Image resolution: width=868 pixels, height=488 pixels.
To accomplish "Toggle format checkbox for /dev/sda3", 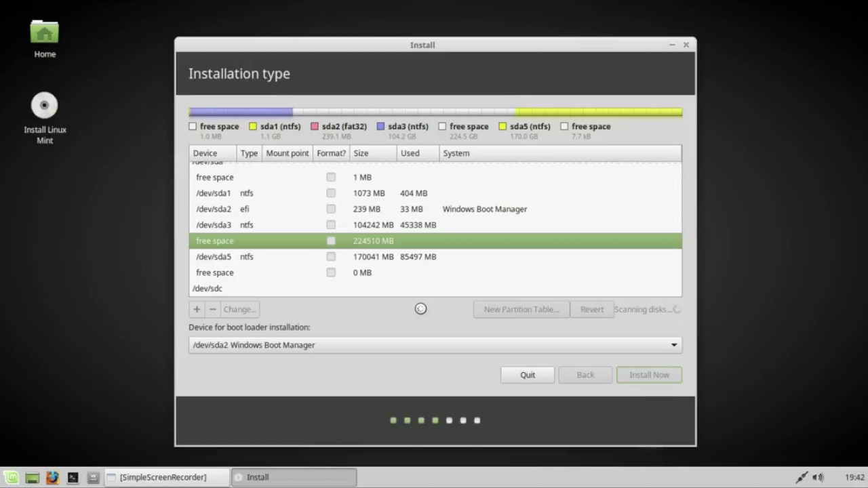I will 331,225.
